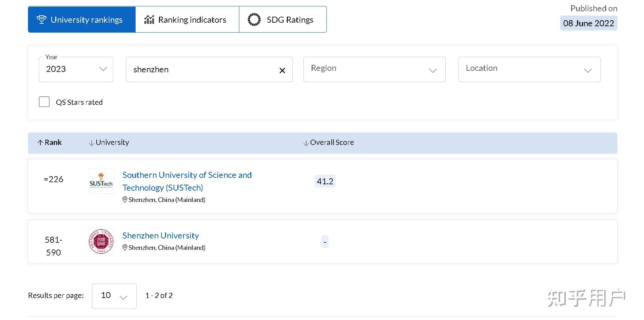644x320 pixels.
Task: Click the 581-590 rank value
Action: click(53, 246)
